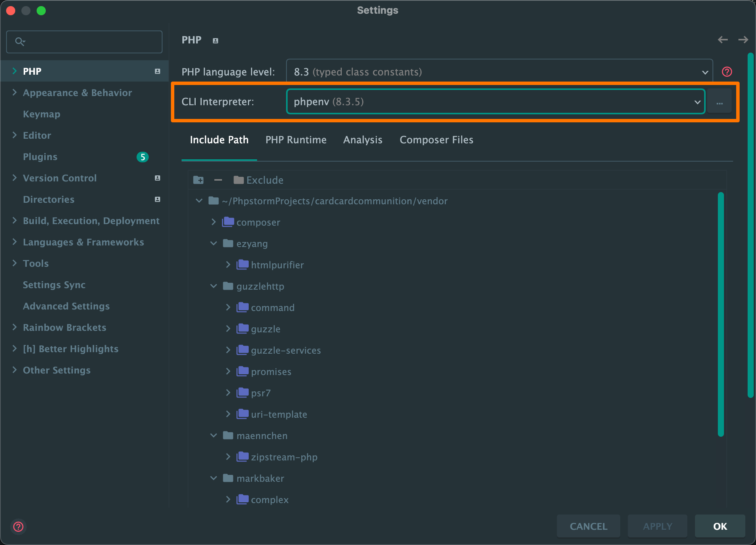Click the back navigation arrow

click(722, 40)
